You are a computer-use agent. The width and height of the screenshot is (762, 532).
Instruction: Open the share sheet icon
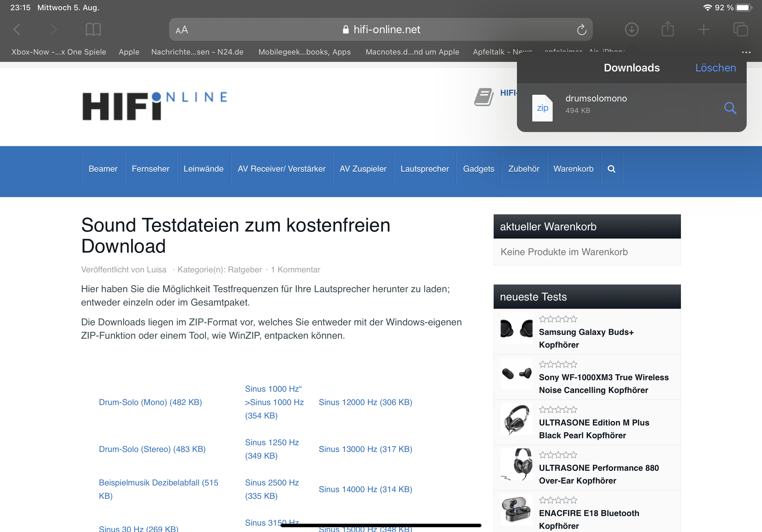[668, 30]
